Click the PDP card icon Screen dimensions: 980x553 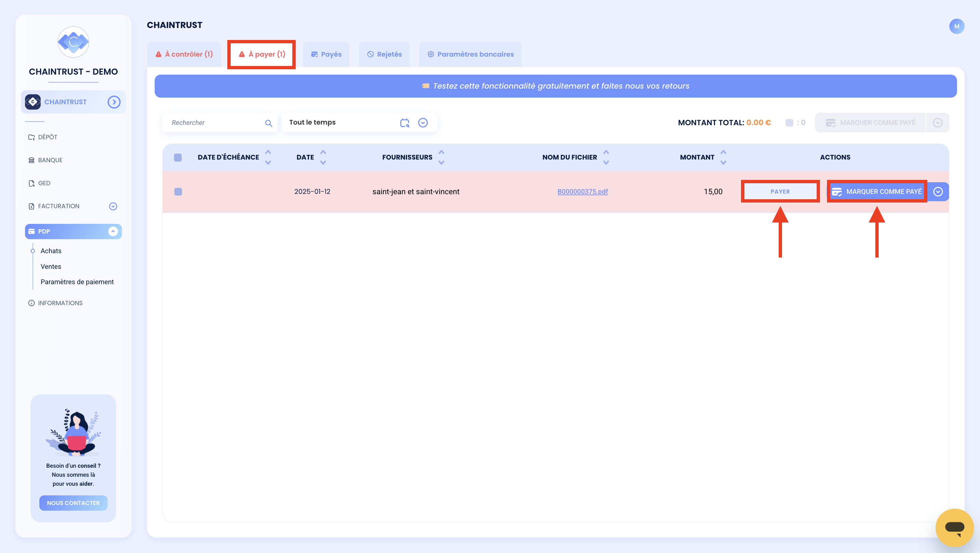point(32,231)
